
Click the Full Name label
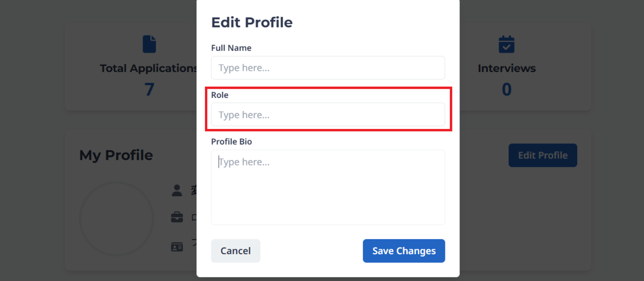[x=231, y=48]
